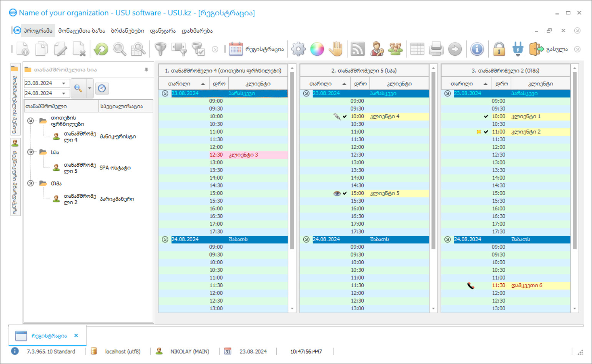Image resolution: width=592 pixels, height=364 pixels.
Task: Open the რეგისტრაცია calendar toolbar button
Action: tap(256, 49)
